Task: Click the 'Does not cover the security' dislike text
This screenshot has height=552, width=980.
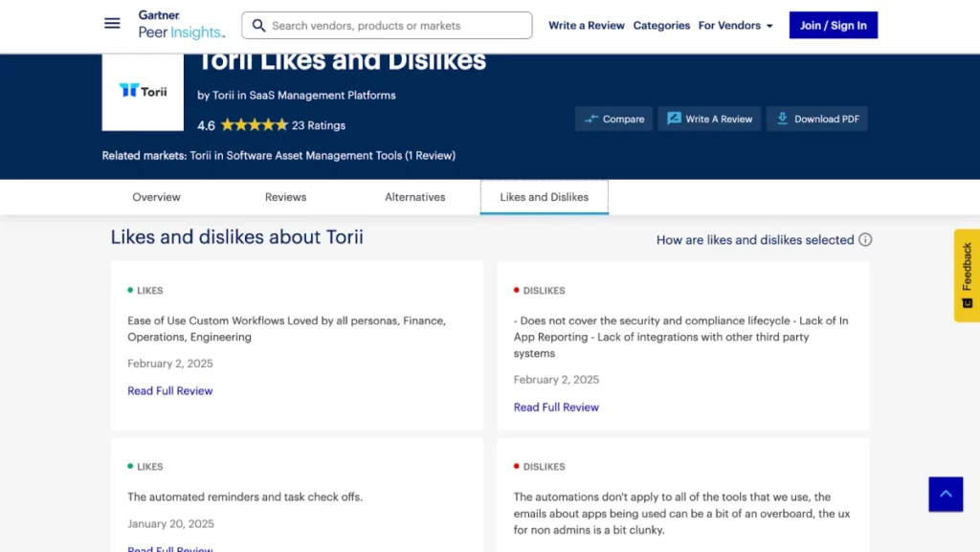Action: tap(681, 337)
